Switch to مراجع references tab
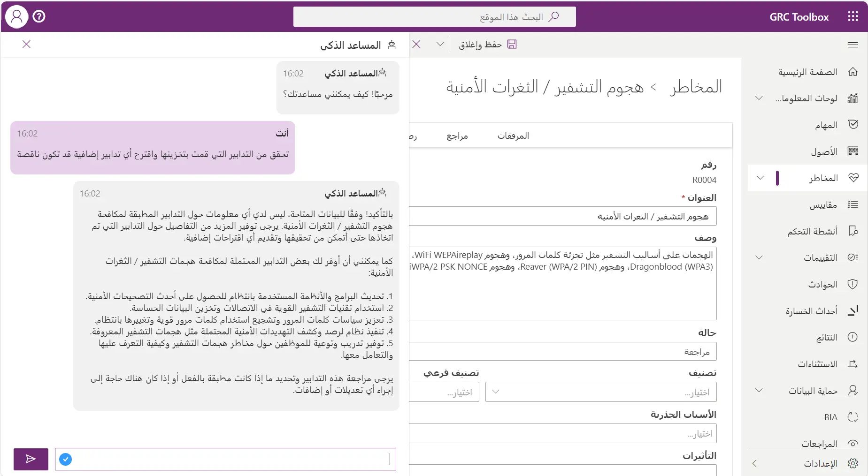Image resolution: width=868 pixels, height=476 pixels. pos(457,136)
